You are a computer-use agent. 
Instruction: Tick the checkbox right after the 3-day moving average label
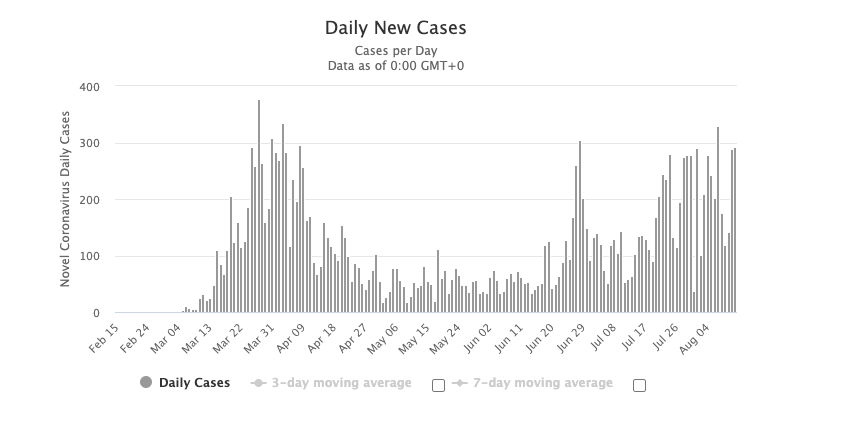(438, 385)
